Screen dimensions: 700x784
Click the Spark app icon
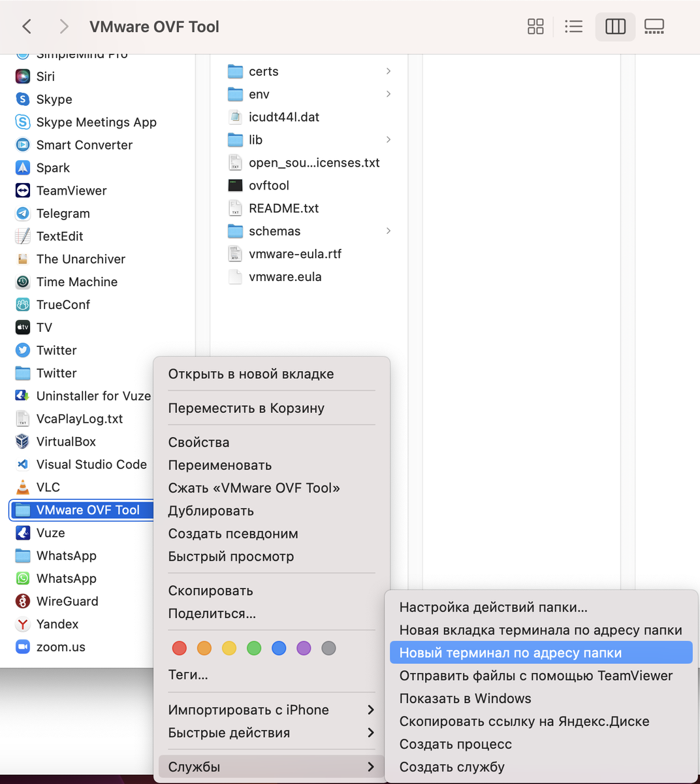click(x=23, y=168)
